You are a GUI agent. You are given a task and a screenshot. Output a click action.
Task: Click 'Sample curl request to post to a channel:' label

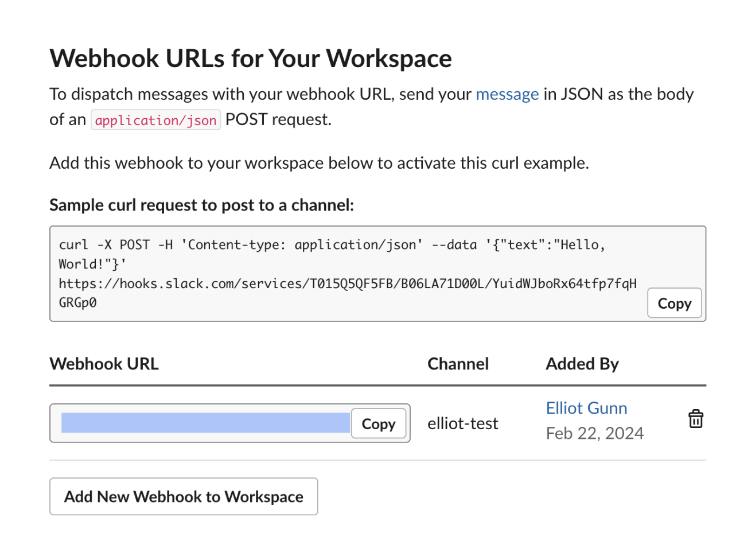point(201,205)
